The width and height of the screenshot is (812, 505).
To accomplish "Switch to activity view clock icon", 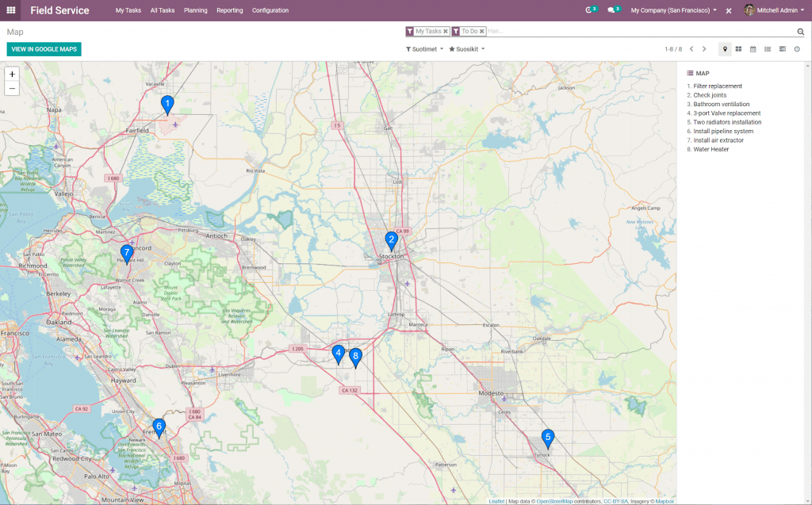I will click(x=797, y=49).
